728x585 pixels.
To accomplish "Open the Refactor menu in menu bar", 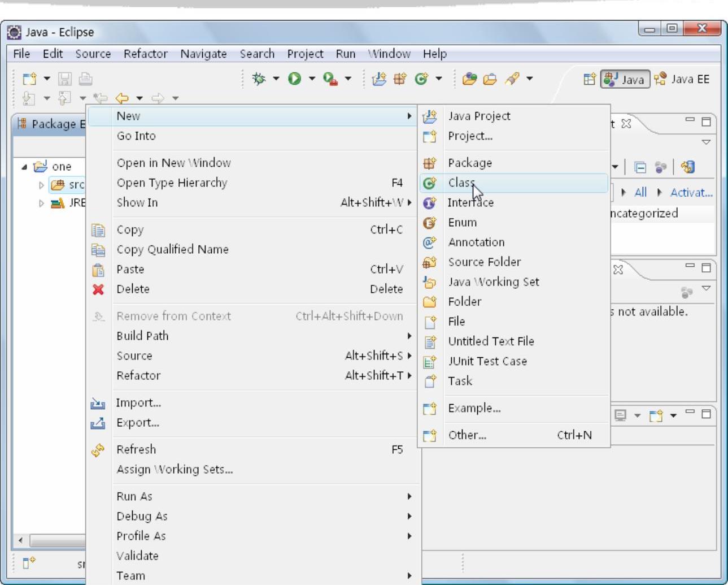I will pos(145,54).
